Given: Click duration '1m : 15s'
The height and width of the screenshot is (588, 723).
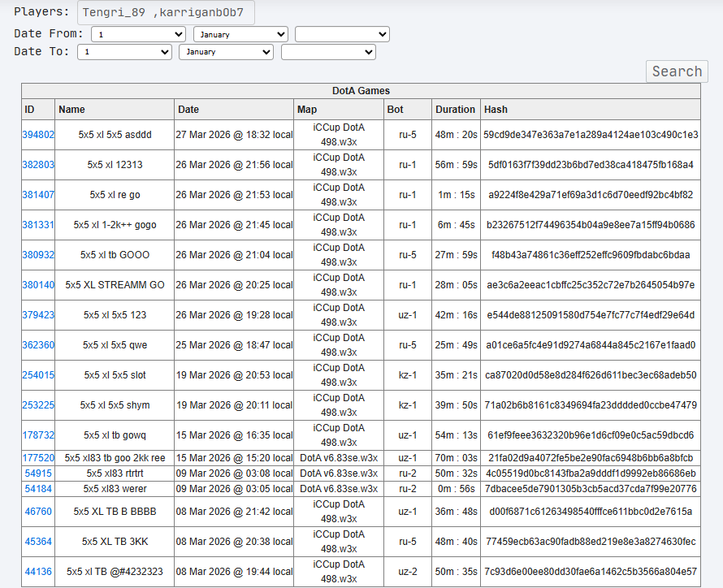Looking at the screenshot, I should [456, 194].
